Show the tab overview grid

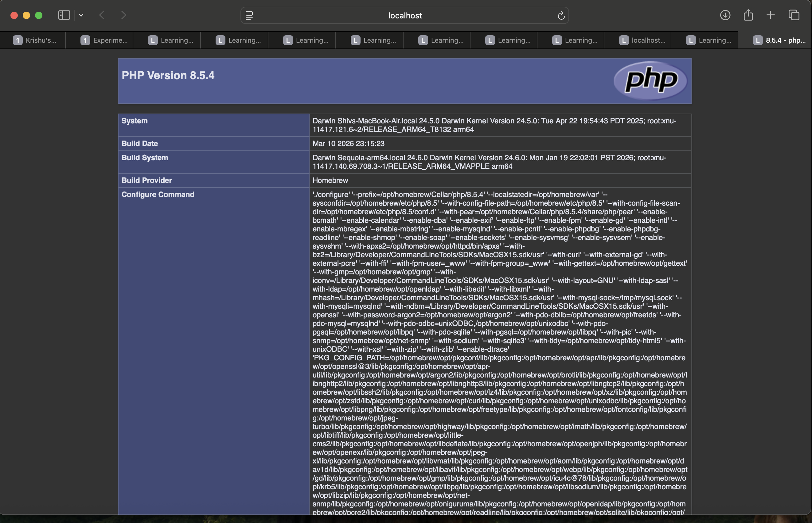click(794, 15)
